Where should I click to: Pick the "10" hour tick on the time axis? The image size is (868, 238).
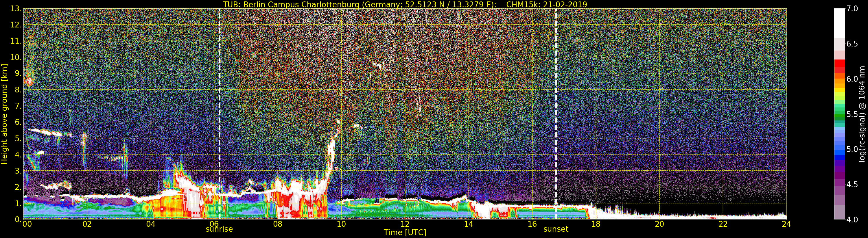coord(341,224)
